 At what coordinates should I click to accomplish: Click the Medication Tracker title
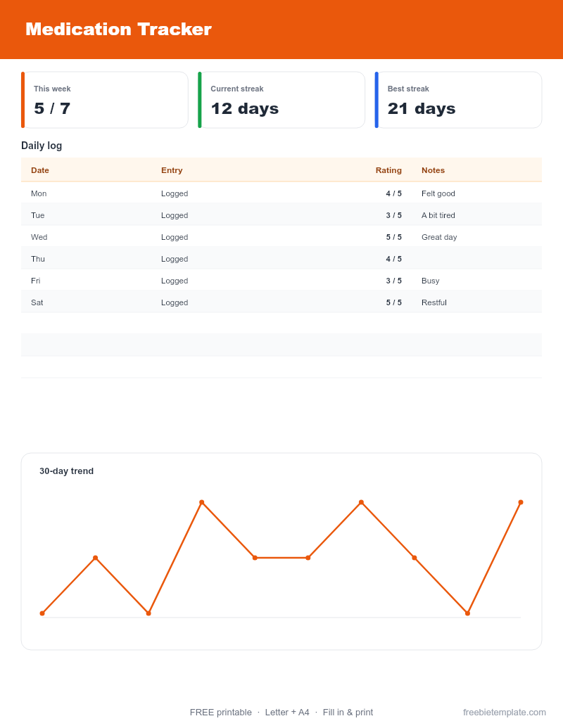pyautogui.click(x=118, y=30)
